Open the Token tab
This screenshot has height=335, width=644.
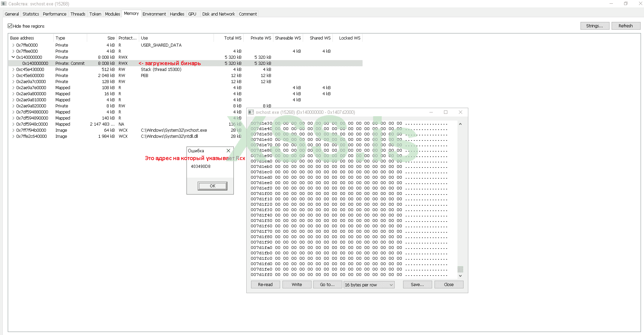(95, 14)
